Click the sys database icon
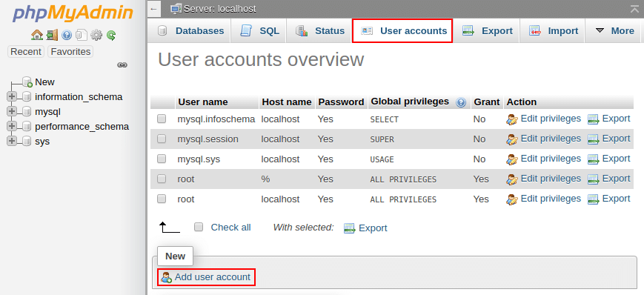 click(27, 142)
